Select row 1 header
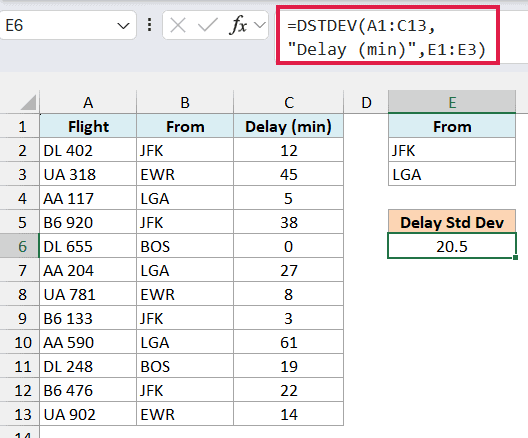 (20, 127)
